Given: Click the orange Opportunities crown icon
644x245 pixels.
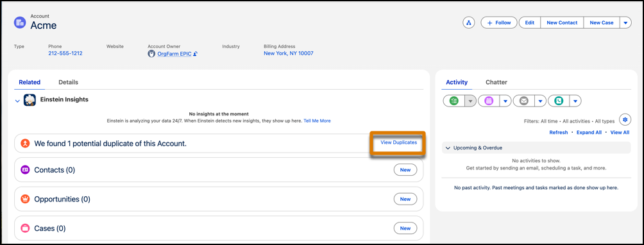Looking at the screenshot, I should 26,199.
